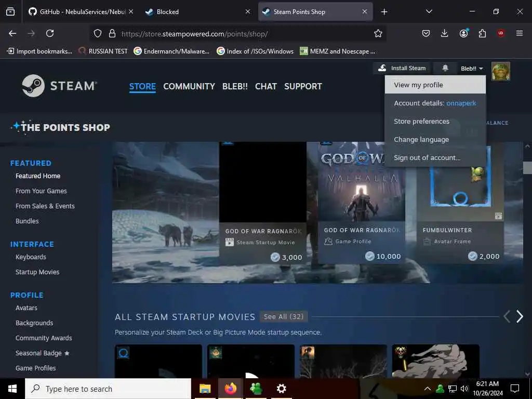Open the Game Profile 10,000 card
This screenshot has height=399, width=532.
click(x=362, y=203)
